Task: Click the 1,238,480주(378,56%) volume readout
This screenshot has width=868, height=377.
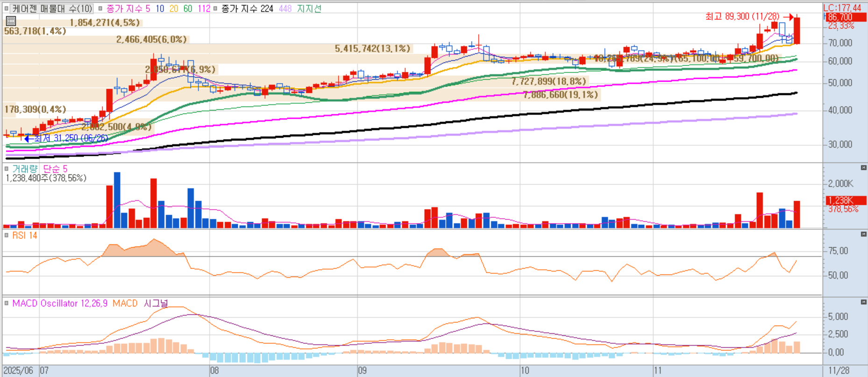Action: pyautogui.click(x=46, y=178)
